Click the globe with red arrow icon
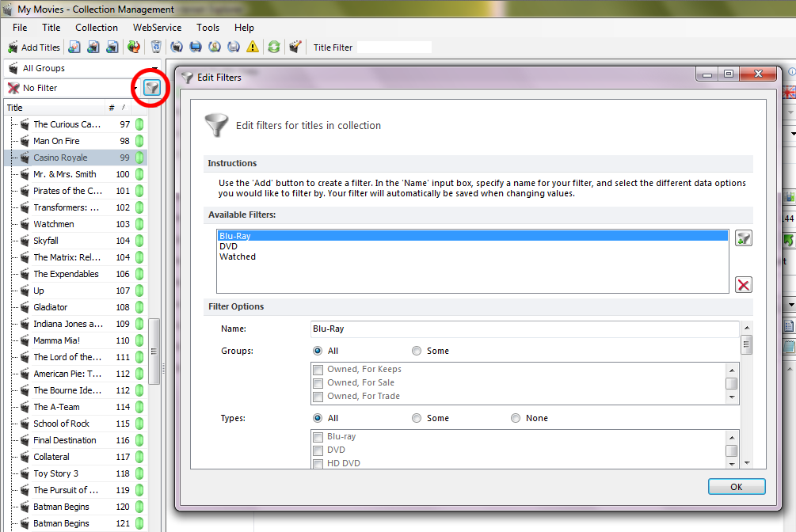 point(134,47)
